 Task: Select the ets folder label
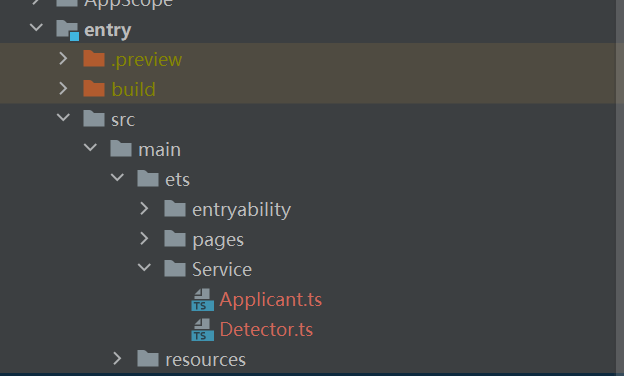177,180
